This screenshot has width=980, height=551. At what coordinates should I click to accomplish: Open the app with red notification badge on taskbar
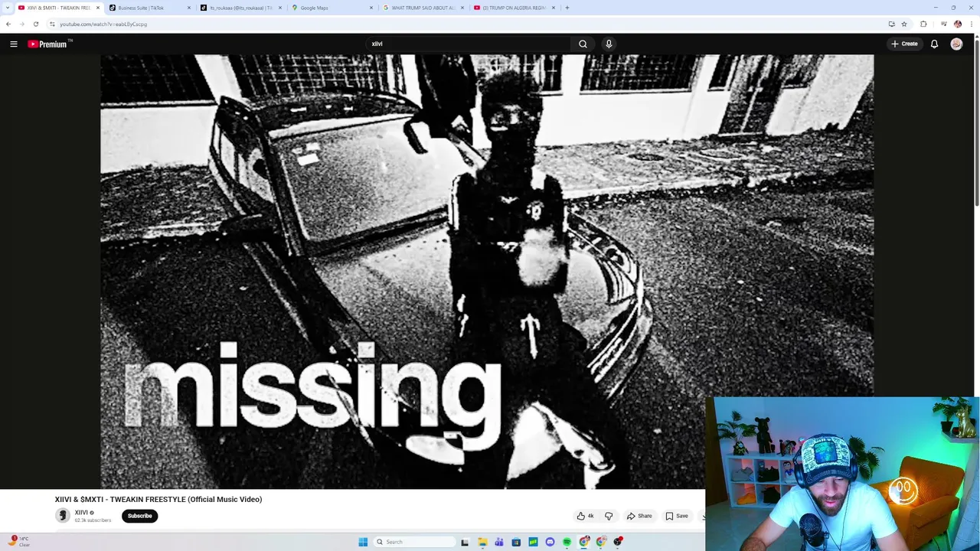617,542
